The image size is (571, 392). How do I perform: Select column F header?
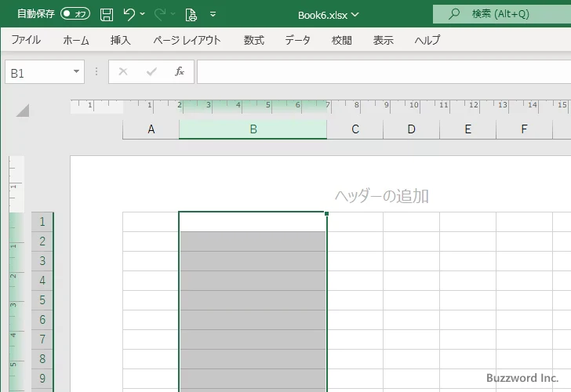(x=525, y=129)
